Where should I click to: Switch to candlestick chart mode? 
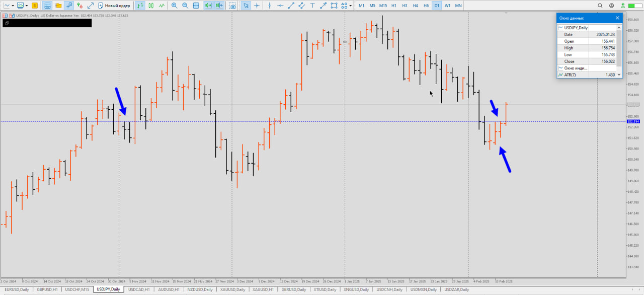(151, 6)
